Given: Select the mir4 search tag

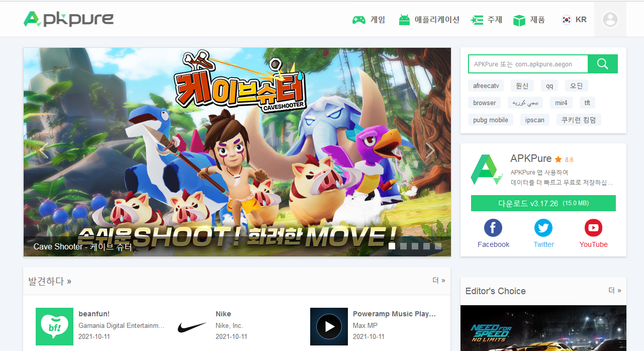Looking at the screenshot, I should pos(561,103).
